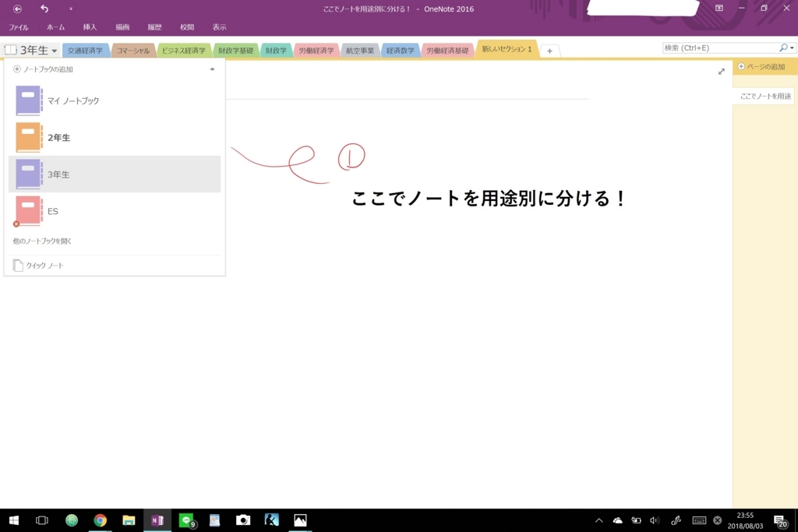Click the Undo icon in the quick access toolbar
This screenshot has width=798, height=532.
(44, 9)
